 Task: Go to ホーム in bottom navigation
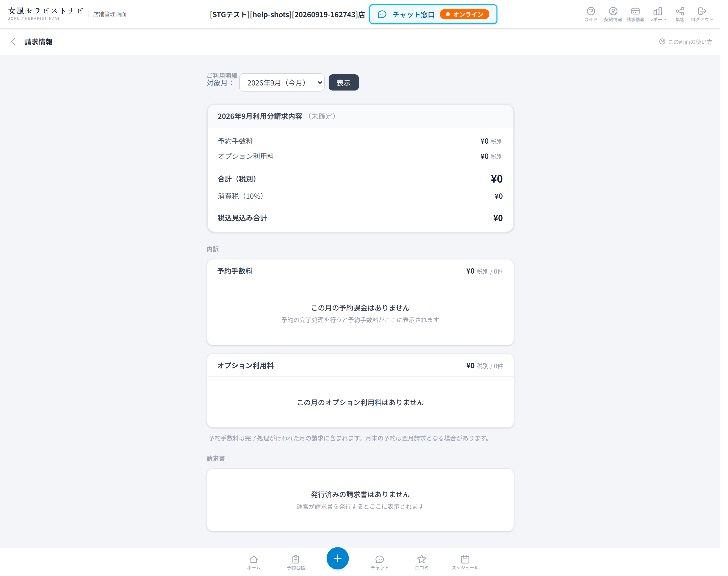254,563
